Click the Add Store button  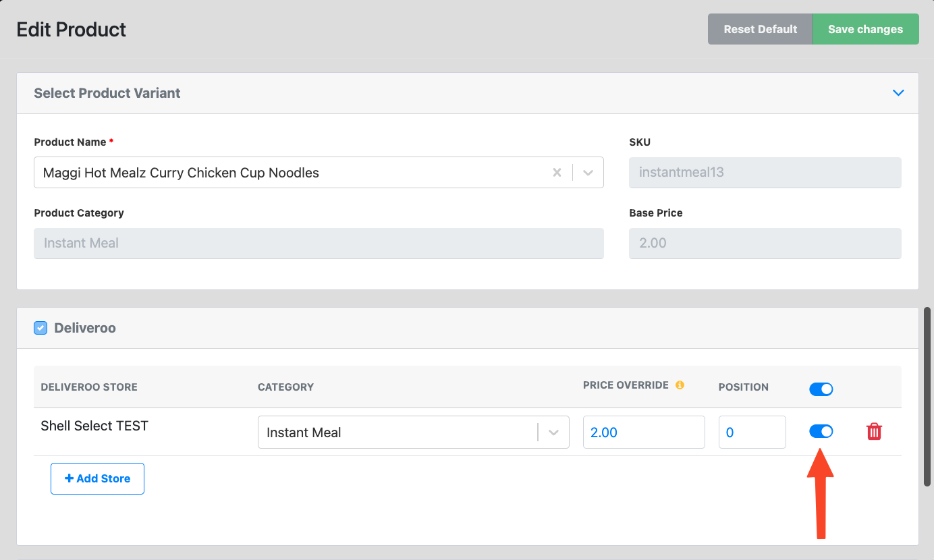(x=97, y=478)
